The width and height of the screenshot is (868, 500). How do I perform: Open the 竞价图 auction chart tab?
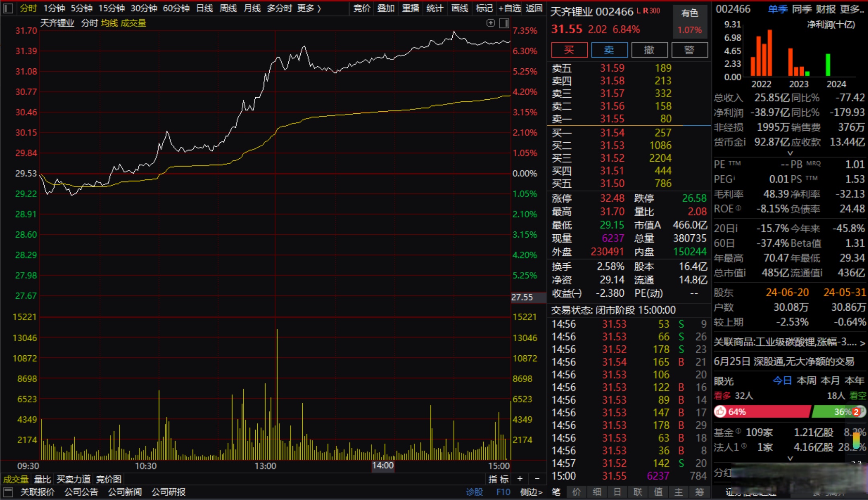tap(109, 479)
